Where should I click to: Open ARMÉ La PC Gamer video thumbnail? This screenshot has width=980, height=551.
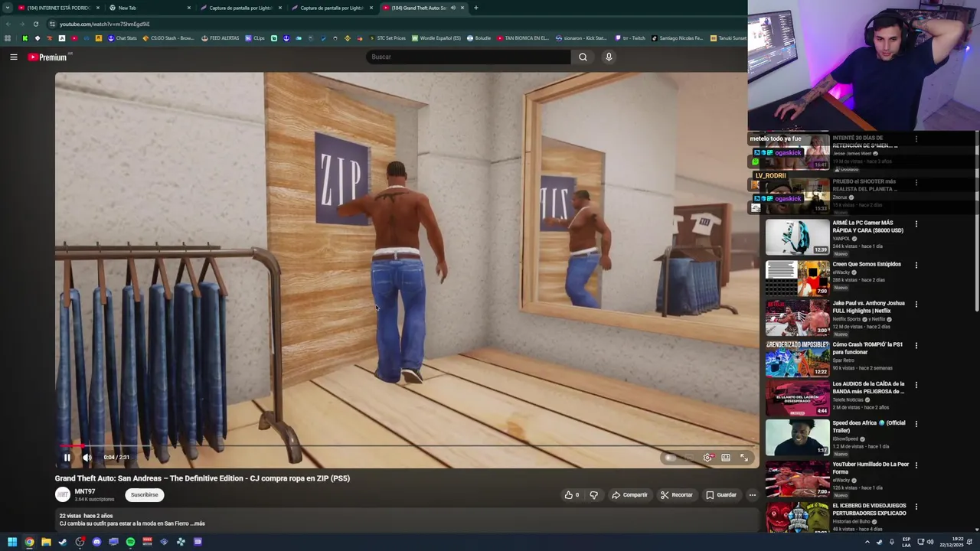point(797,237)
